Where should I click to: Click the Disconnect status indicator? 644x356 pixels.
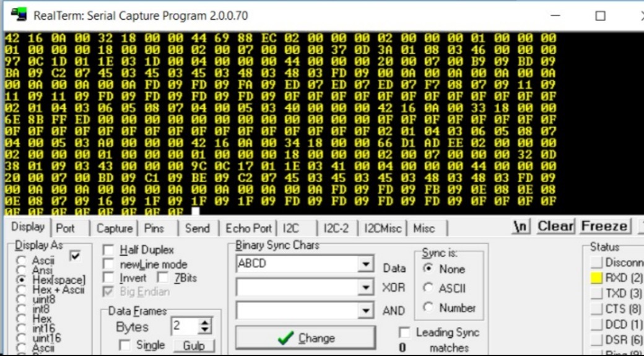[597, 263]
